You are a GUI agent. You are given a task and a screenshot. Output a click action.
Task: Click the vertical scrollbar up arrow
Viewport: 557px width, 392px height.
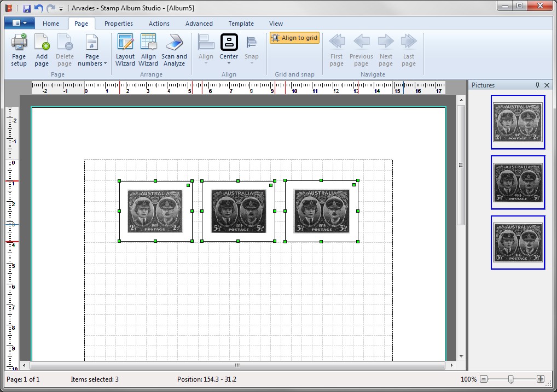tap(461, 100)
